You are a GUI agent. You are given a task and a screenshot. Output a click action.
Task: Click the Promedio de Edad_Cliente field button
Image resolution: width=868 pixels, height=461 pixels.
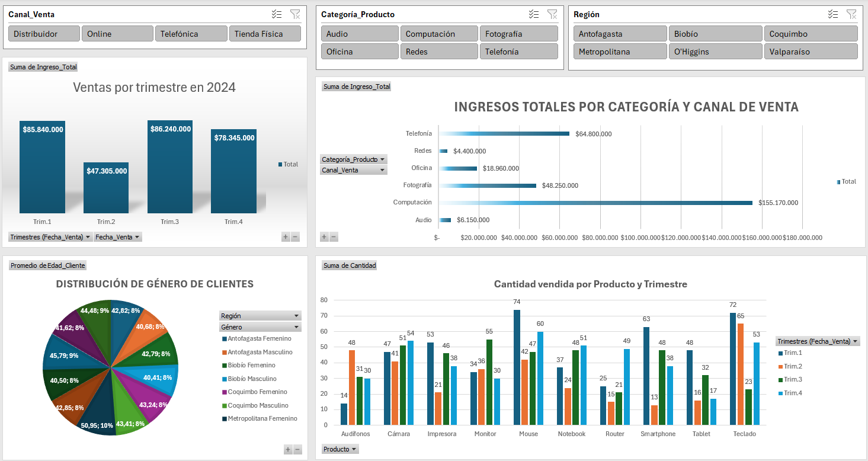point(47,265)
